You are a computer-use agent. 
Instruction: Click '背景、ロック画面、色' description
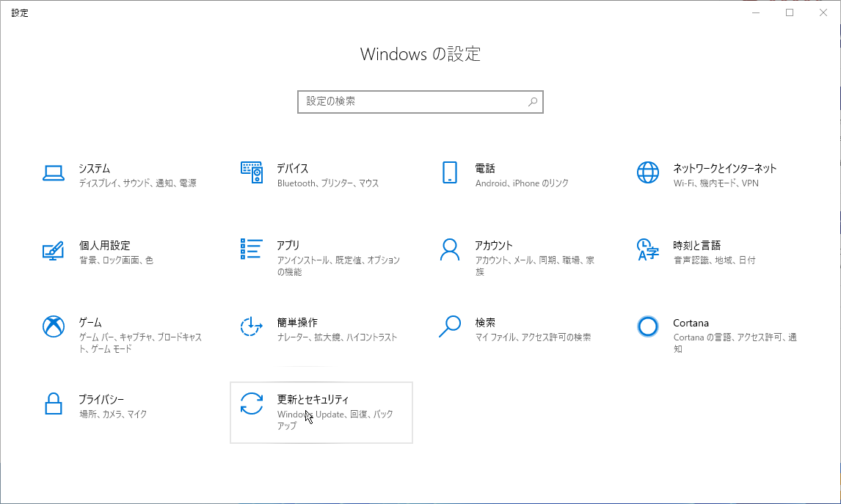[x=117, y=260]
